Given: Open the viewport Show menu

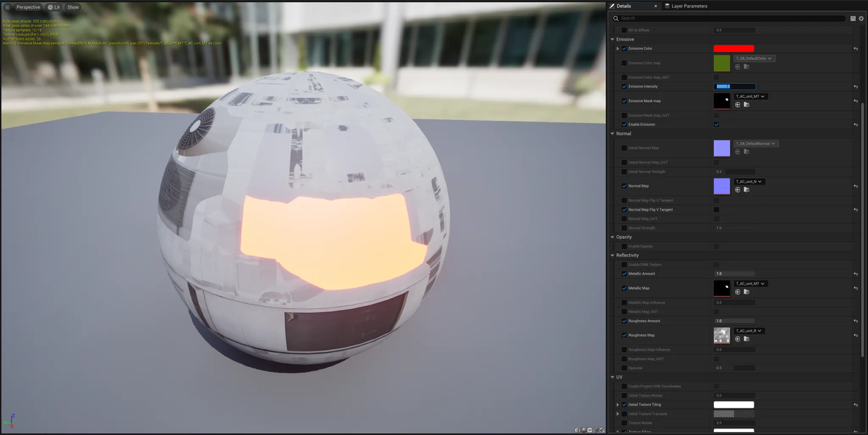Looking at the screenshot, I should [73, 7].
